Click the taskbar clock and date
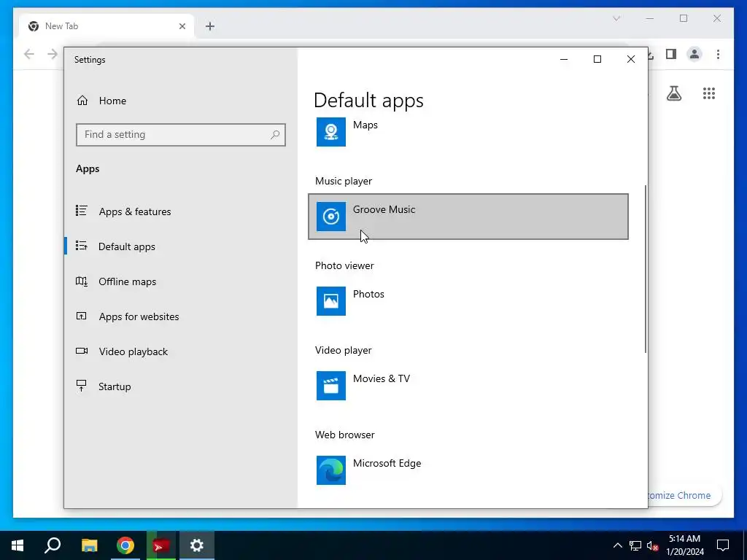The width and height of the screenshot is (747, 560). pyautogui.click(x=684, y=545)
